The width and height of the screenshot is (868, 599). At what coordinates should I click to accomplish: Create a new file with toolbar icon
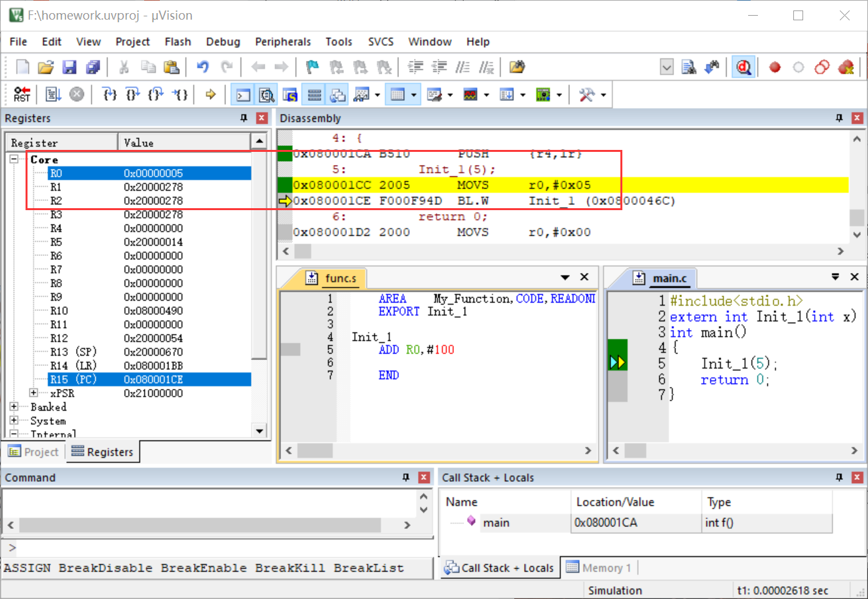(22, 67)
